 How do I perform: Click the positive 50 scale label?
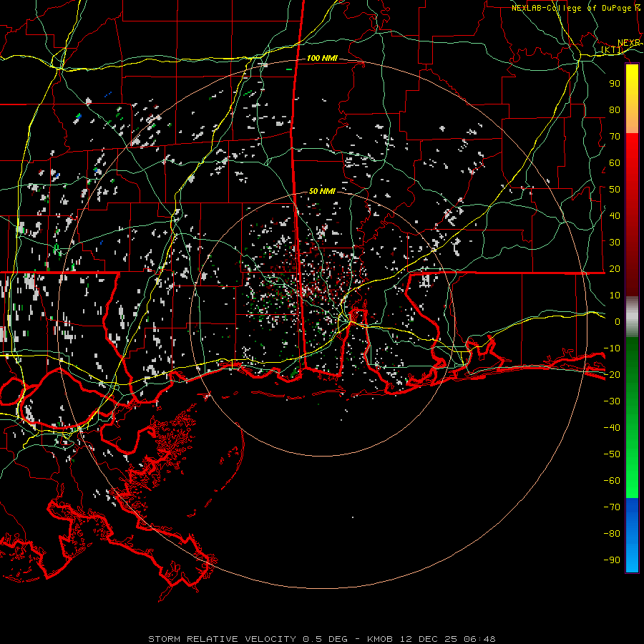[x=615, y=190]
